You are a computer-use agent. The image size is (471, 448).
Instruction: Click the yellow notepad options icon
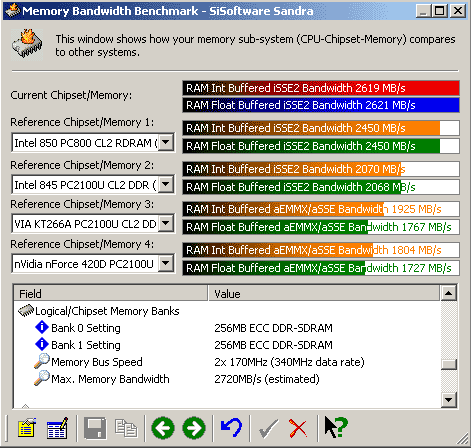click(x=26, y=428)
